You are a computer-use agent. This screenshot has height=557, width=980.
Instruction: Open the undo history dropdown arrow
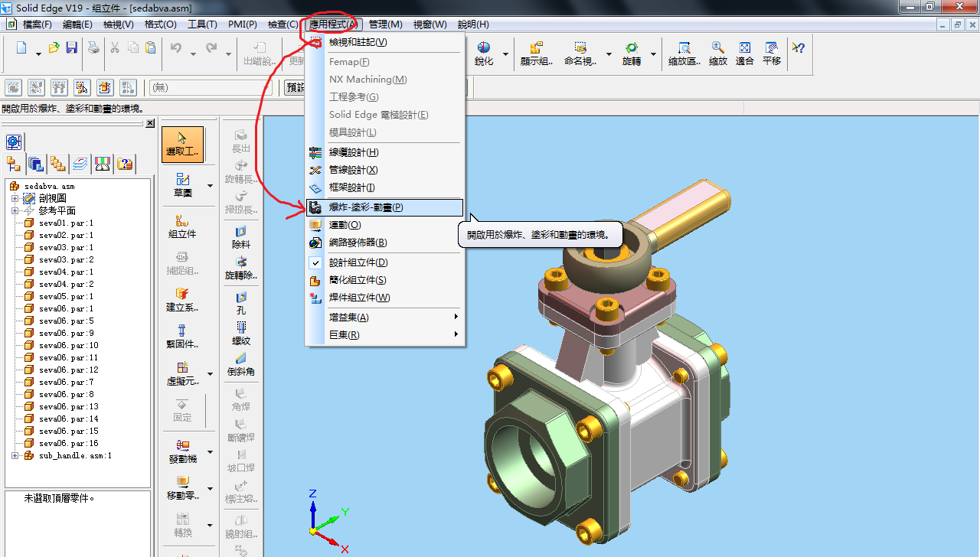pyautogui.click(x=192, y=54)
